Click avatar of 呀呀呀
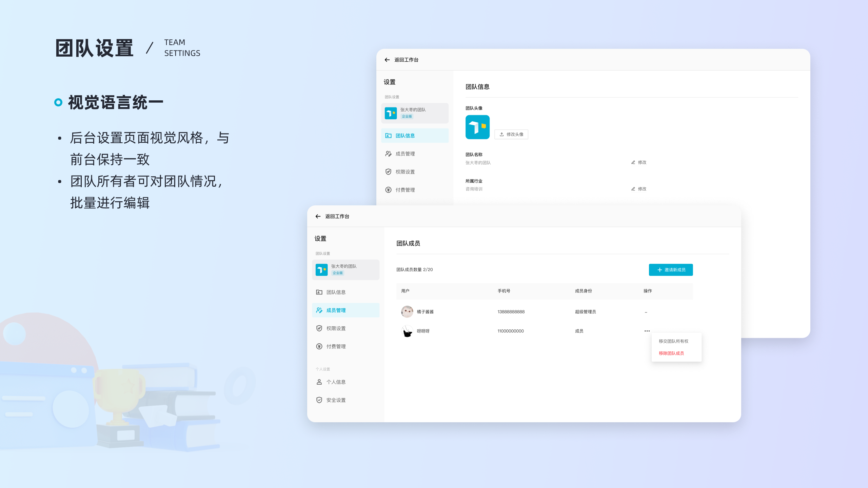The width and height of the screenshot is (868, 488). [x=407, y=331]
